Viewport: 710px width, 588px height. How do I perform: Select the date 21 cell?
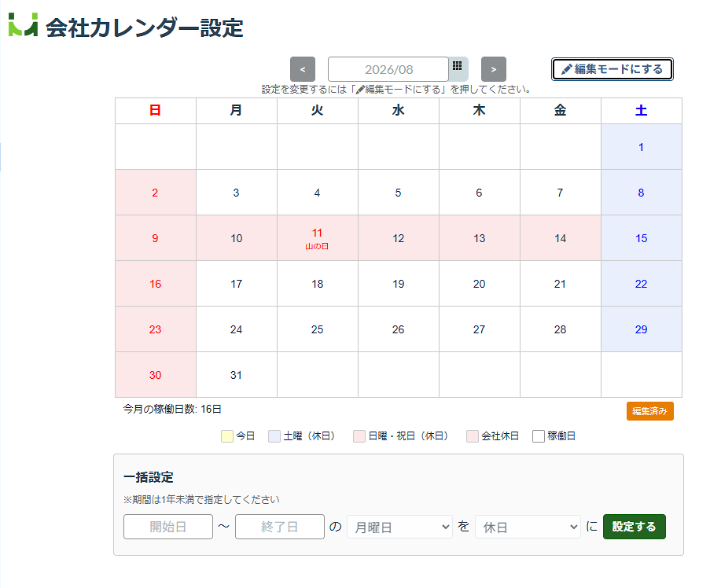(561, 284)
